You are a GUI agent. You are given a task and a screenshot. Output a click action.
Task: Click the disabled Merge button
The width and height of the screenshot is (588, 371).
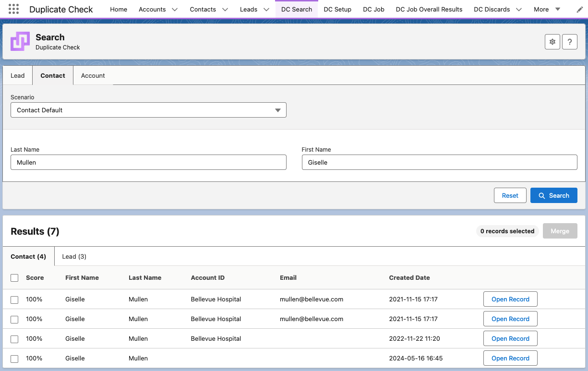[x=560, y=231]
